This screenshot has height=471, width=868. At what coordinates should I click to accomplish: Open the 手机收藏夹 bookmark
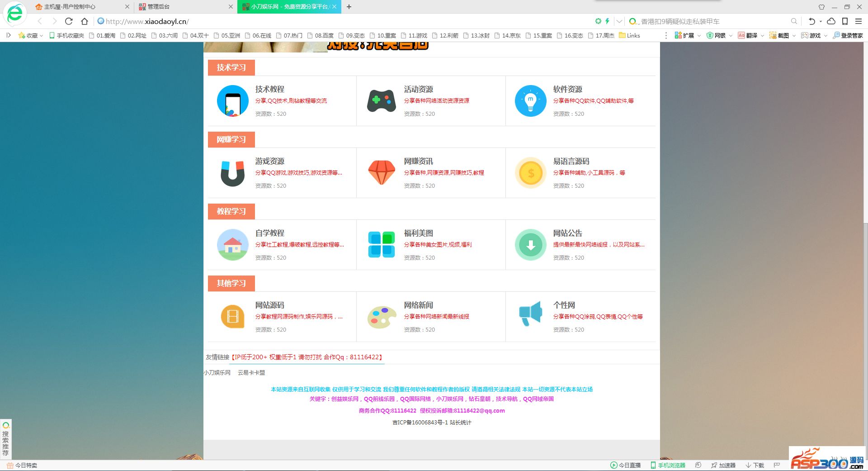(x=66, y=35)
